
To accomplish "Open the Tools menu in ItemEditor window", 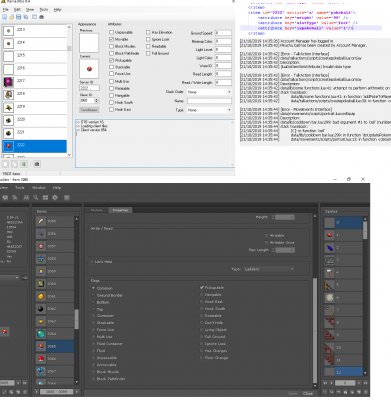I will point(44,10).
